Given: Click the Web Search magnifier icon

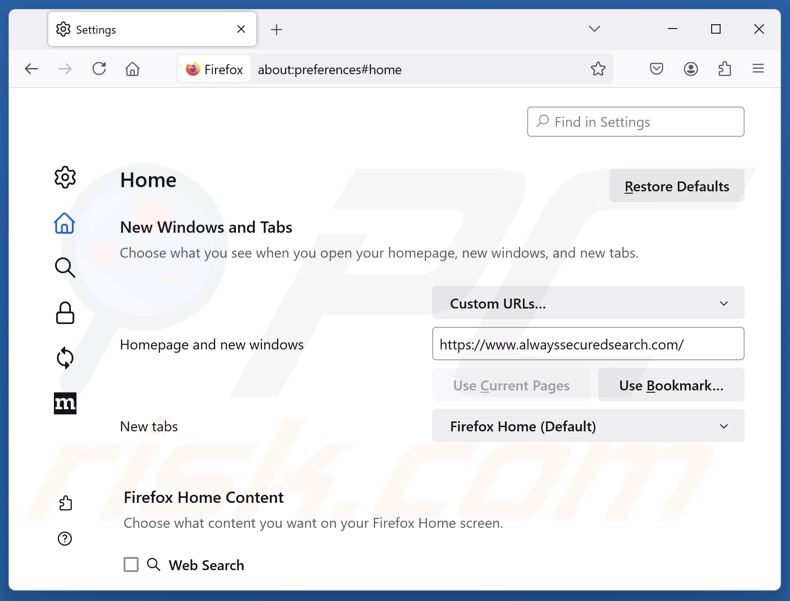Looking at the screenshot, I should 154,565.
